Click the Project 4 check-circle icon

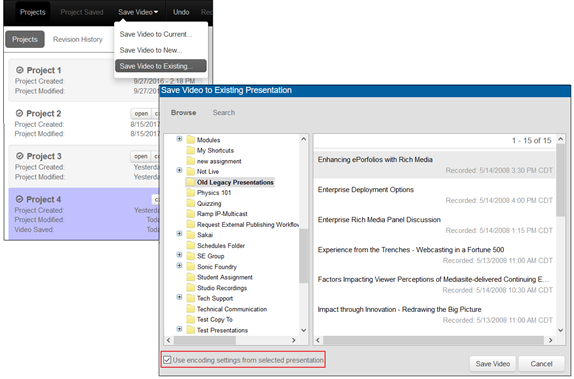[x=19, y=199]
